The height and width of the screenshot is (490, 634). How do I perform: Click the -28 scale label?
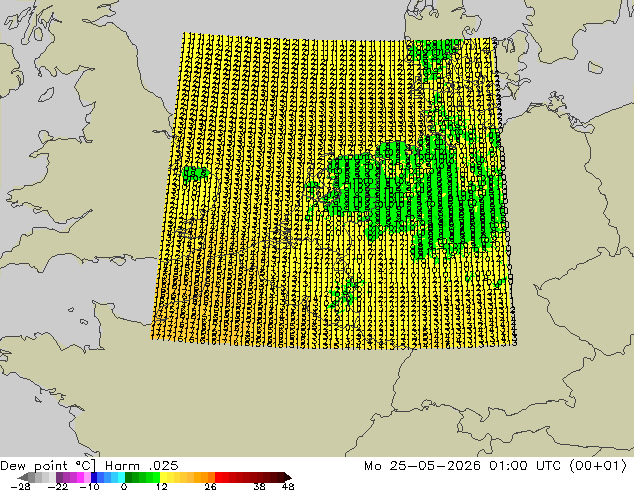pos(20,486)
